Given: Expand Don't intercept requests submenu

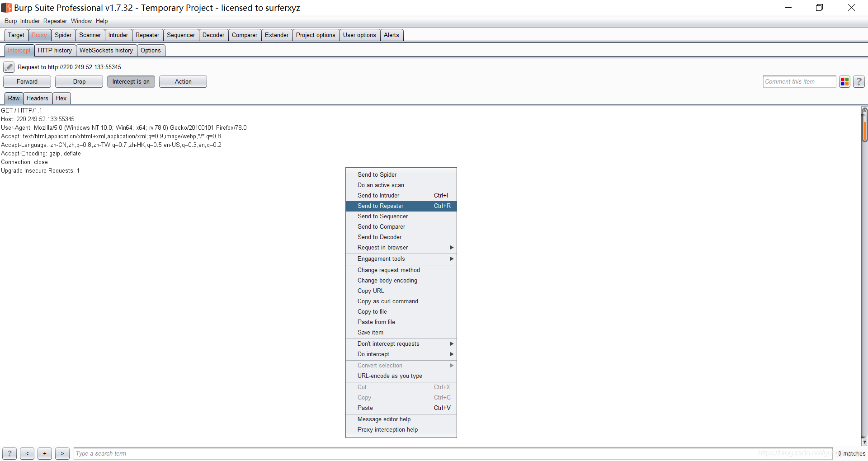Looking at the screenshot, I should (x=401, y=344).
